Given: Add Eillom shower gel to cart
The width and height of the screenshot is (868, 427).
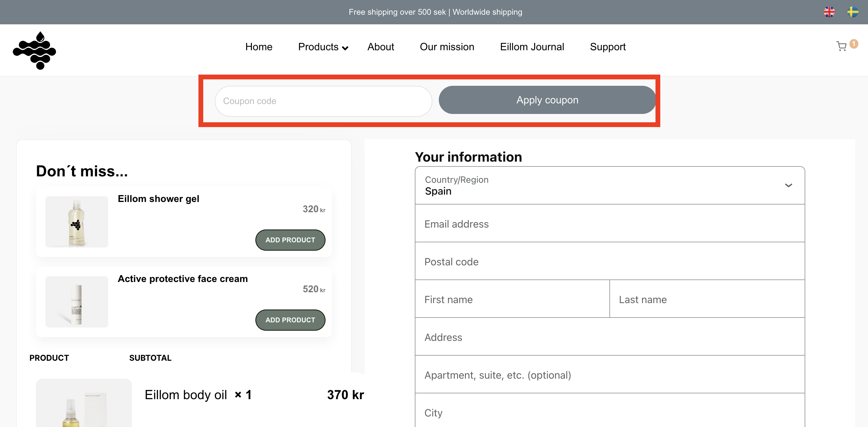Looking at the screenshot, I should pyautogui.click(x=290, y=240).
